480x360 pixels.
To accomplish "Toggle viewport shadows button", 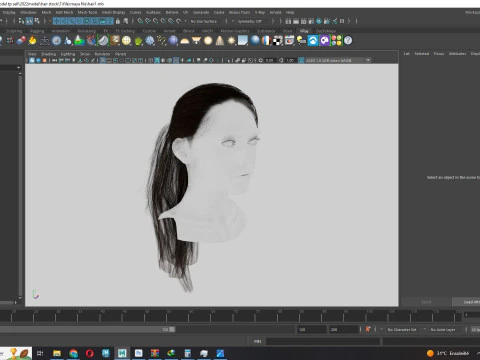I will pyautogui.click(x=189, y=60).
